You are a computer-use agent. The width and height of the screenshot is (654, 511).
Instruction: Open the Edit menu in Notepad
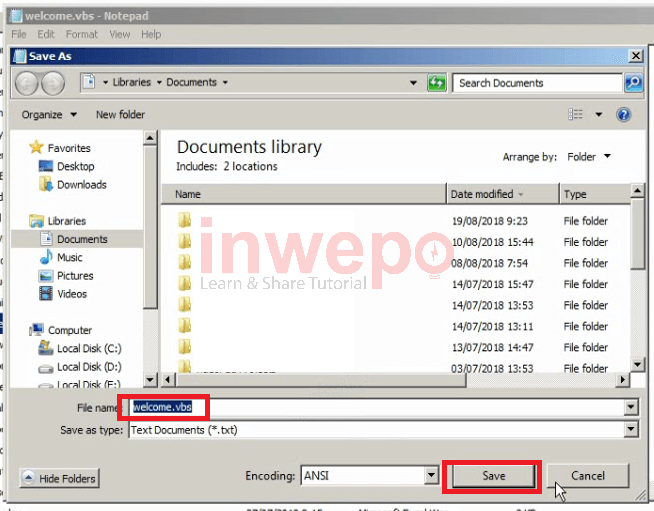pyautogui.click(x=46, y=34)
